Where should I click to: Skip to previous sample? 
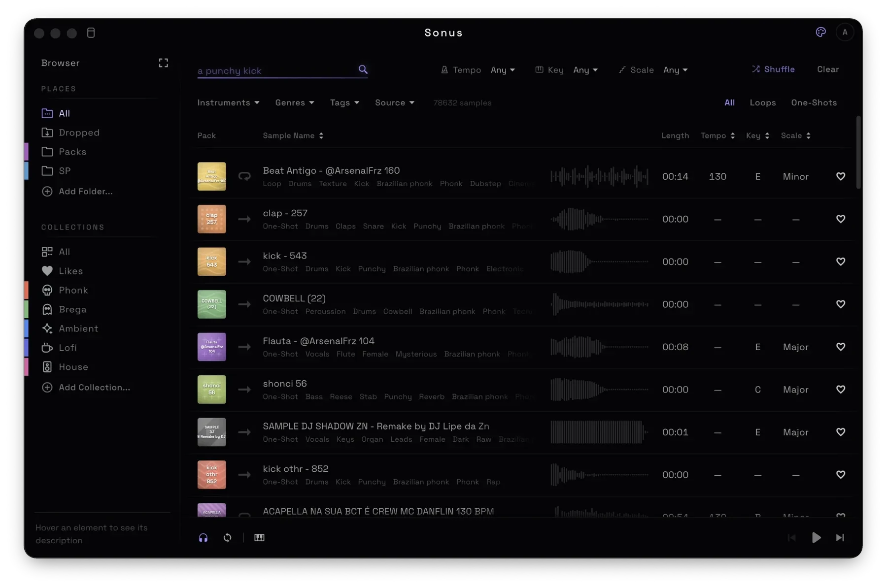click(x=792, y=538)
